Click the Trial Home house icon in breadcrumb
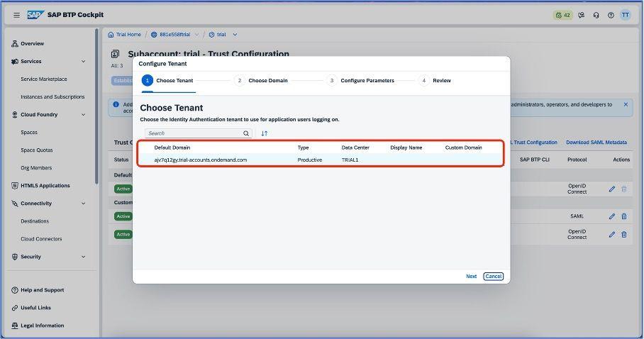The width and height of the screenshot is (644, 339). 111,35
